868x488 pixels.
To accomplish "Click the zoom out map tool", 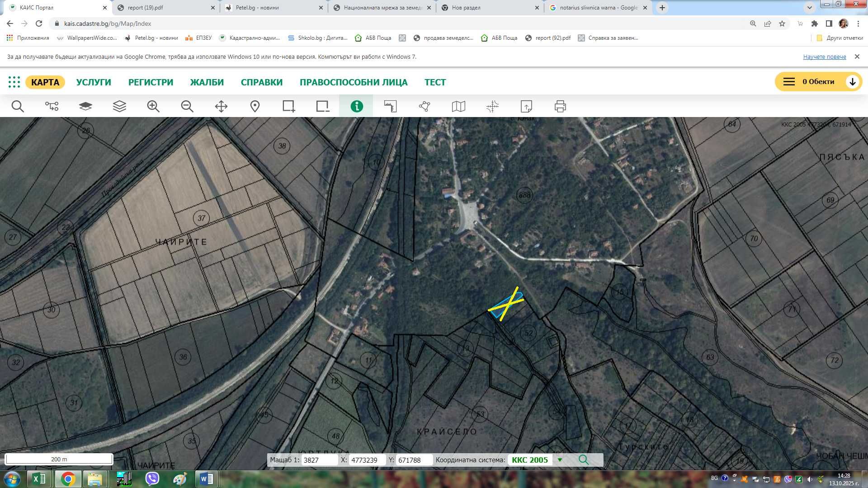I will pyautogui.click(x=187, y=107).
